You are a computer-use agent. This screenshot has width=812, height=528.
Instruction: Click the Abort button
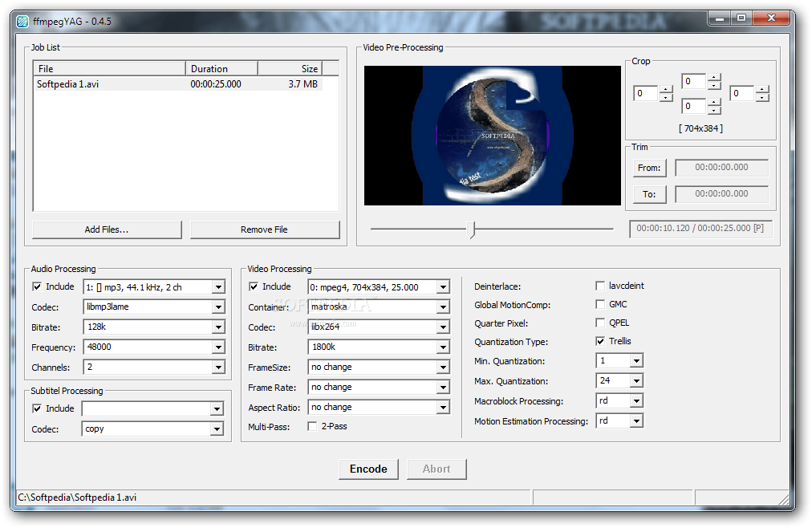(x=436, y=469)
